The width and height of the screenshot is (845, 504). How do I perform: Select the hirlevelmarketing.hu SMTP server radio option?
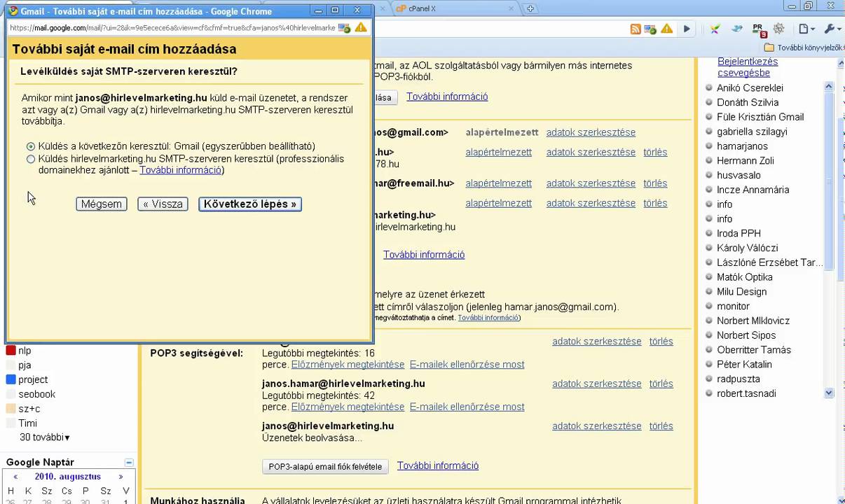pyautogui.click(x=31, y=160)
